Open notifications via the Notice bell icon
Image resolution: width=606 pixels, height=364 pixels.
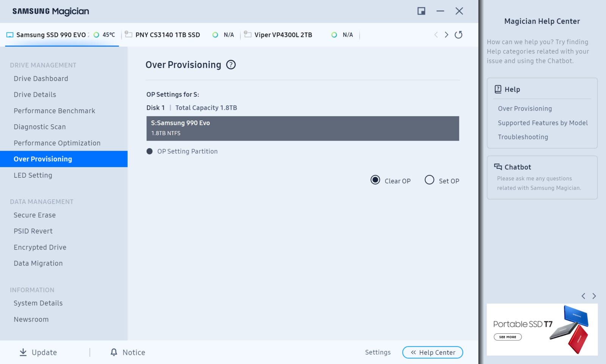click(114, 352)
